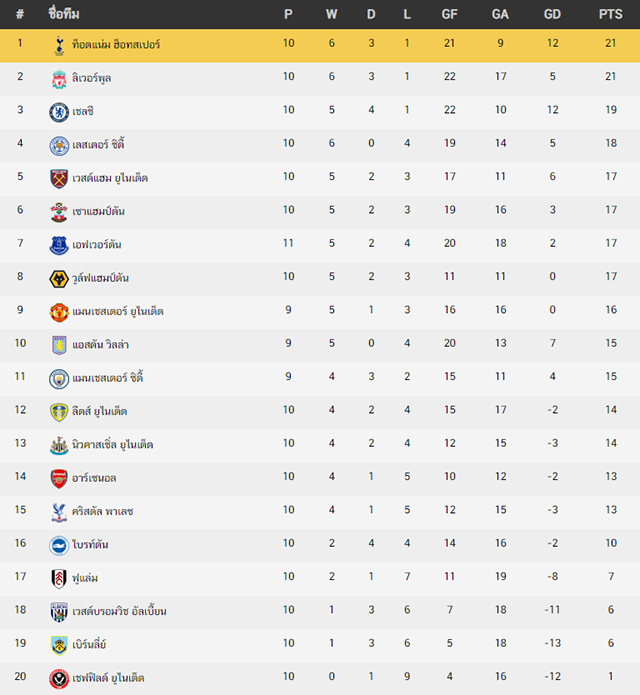
Task: Open team name แอสตัน วิลล่า
Action: (x=101, y=344)
